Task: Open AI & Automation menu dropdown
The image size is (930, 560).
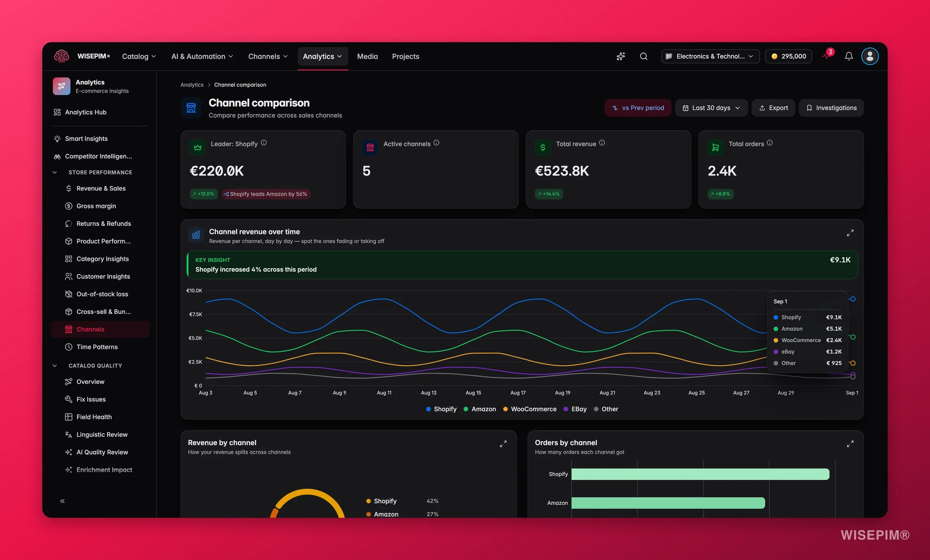Action: (202, 56)
